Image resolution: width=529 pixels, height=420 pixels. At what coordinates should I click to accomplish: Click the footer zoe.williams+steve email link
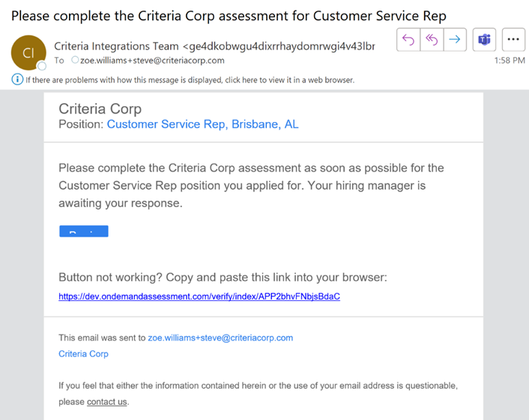(x=220, y=338)
